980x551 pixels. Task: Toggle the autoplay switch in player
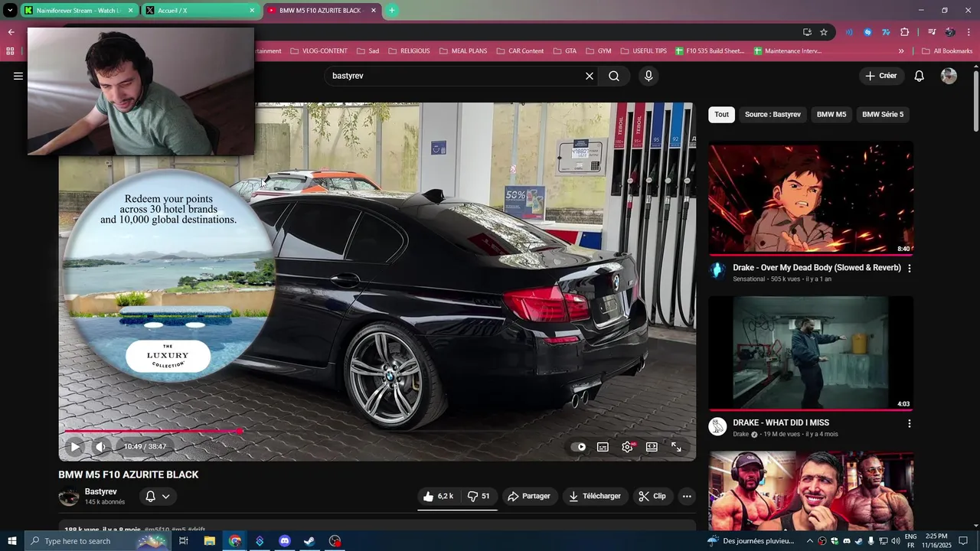pyautogui.click(x=579, y=447)
